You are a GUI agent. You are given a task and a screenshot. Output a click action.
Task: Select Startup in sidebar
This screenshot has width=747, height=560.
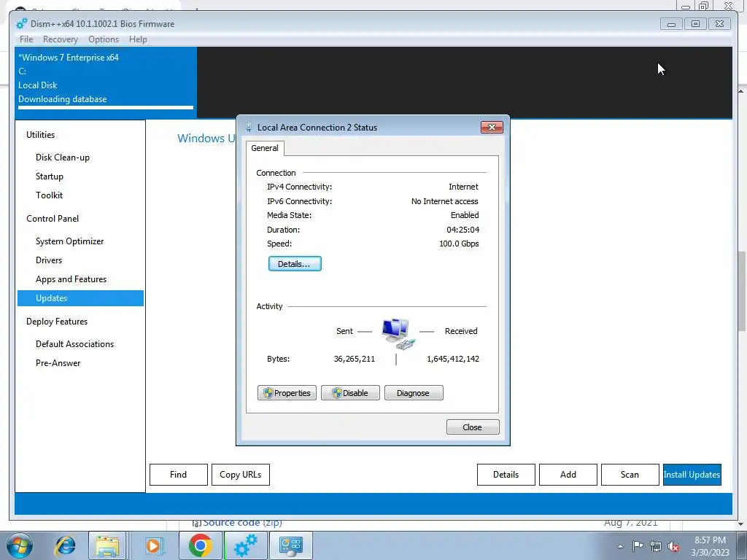coord(49,176)
